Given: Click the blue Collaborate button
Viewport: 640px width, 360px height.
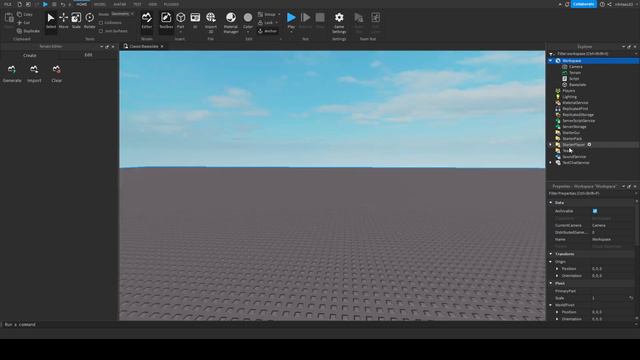Looking at the screenshot, I should (x=584, y=4).
